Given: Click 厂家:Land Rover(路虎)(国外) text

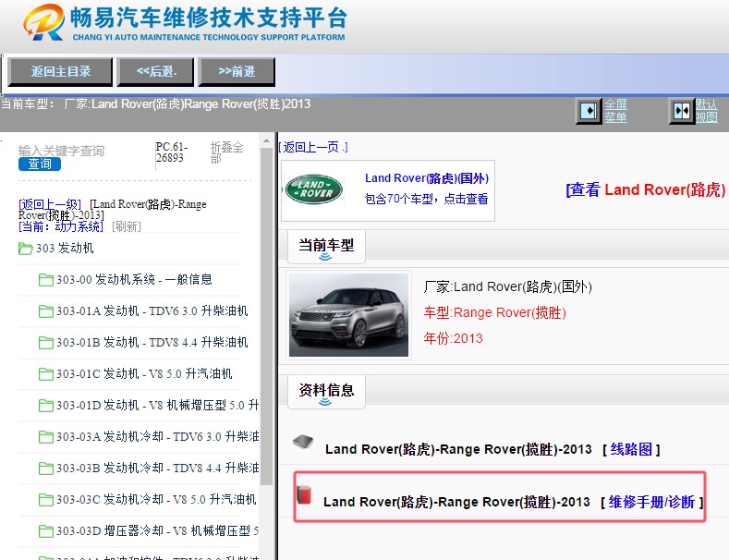Looking at the screenshot, I should (x=507, y=286).
